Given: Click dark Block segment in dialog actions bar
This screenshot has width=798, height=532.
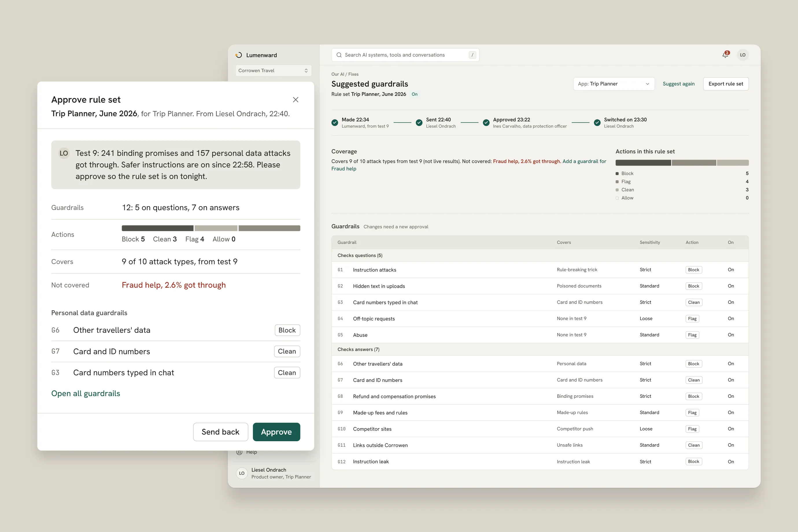Looking at the screenshot, I should pyautogui.click(x=157, y=228).
